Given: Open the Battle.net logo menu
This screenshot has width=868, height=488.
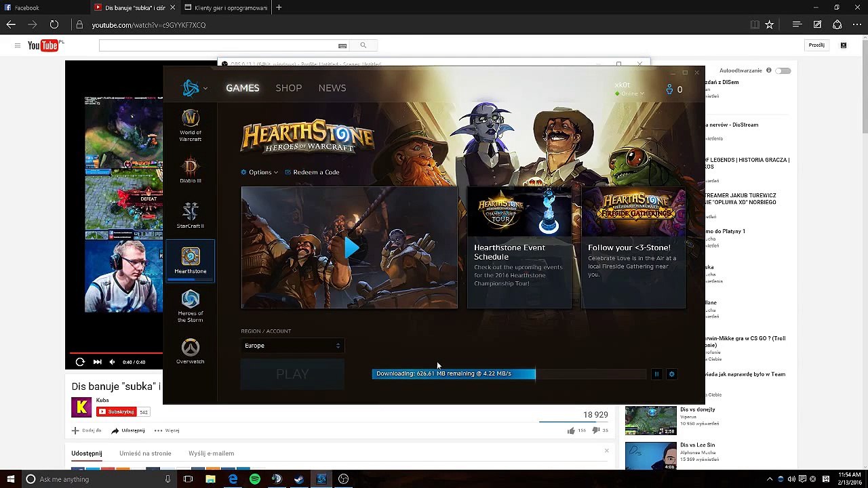Looking at the screenshot, I should point(194,88).
